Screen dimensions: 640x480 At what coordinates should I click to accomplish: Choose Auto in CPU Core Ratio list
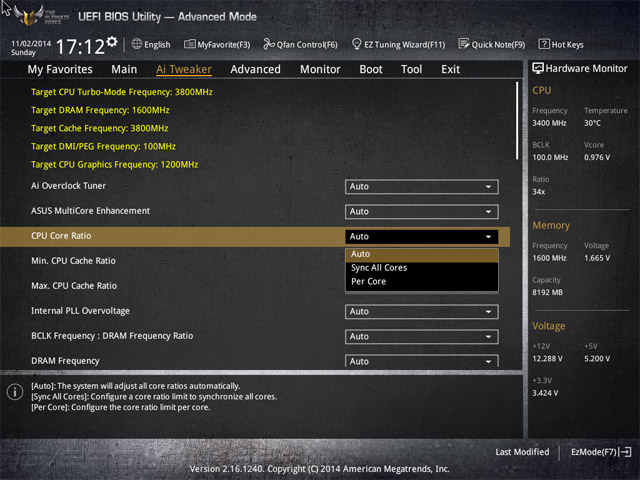pos(422,254)
